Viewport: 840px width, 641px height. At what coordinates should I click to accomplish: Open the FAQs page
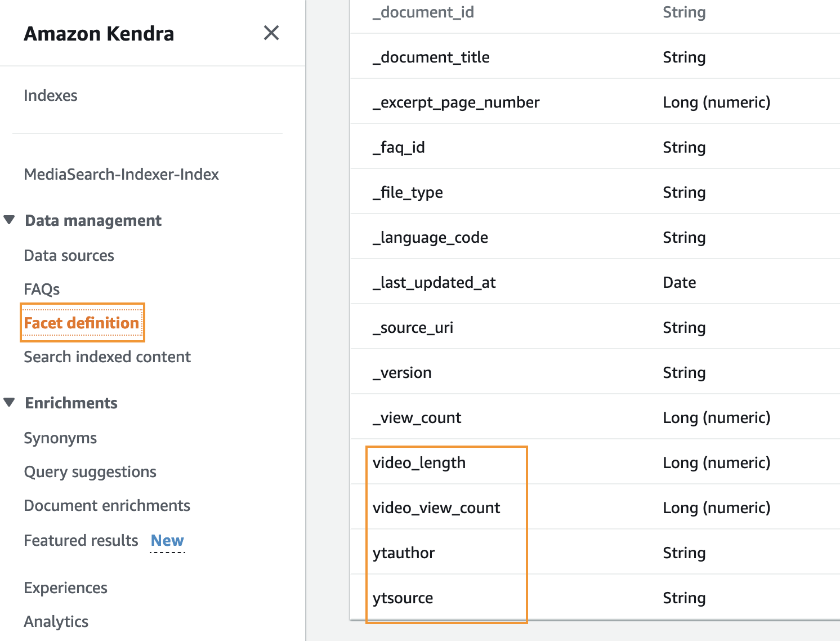pyautogui.click(x=42, y=290)
